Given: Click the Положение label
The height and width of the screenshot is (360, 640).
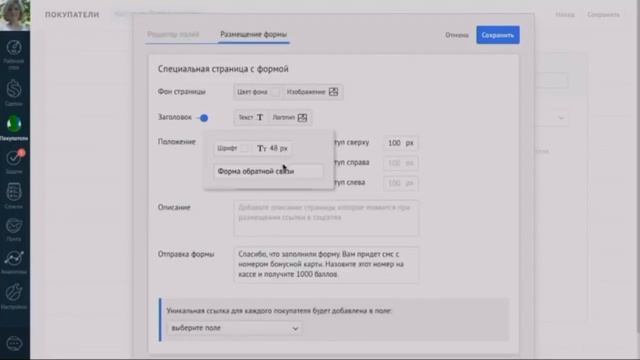Looking at the screenshot, I should tap(177, 142).
